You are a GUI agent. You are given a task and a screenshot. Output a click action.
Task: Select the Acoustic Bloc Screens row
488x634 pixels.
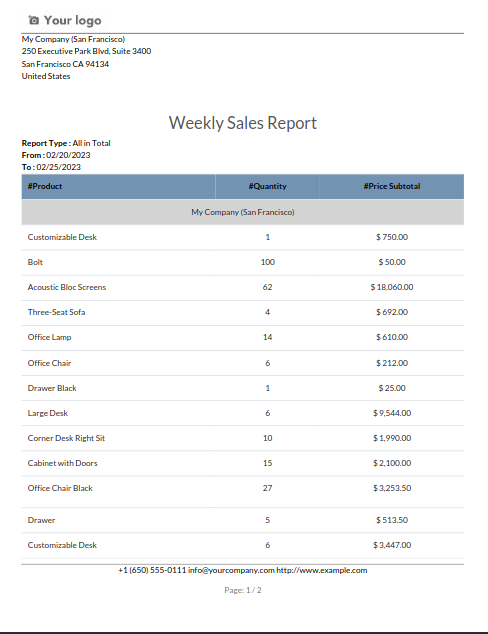(x=243, y=287)
